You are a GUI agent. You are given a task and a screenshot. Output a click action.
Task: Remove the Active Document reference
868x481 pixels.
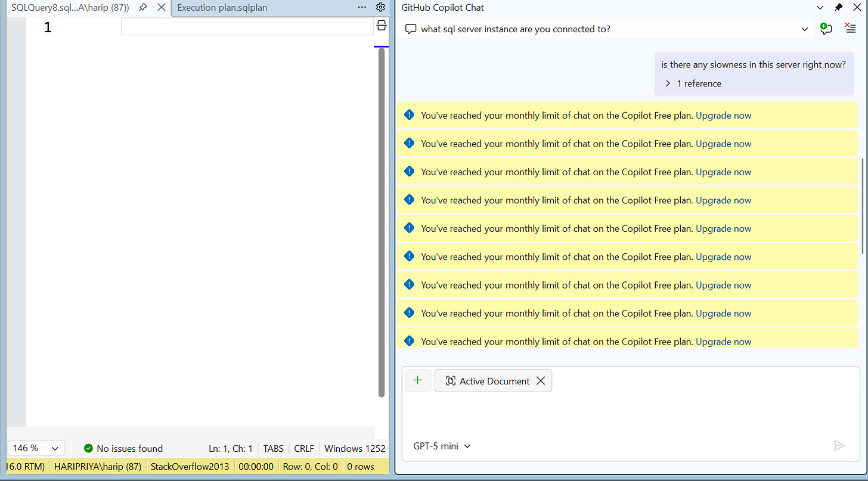coord(541,381)
